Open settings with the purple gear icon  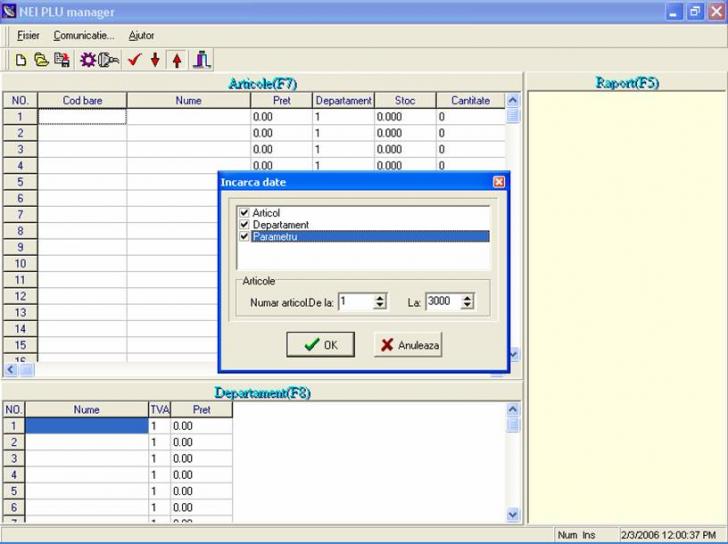click(88, 60)
